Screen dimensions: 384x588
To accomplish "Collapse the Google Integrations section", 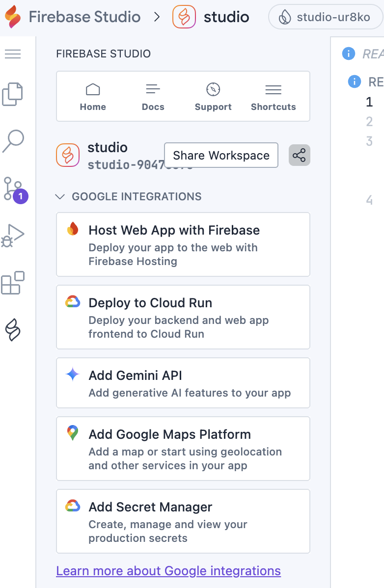I will click(60, 197).
